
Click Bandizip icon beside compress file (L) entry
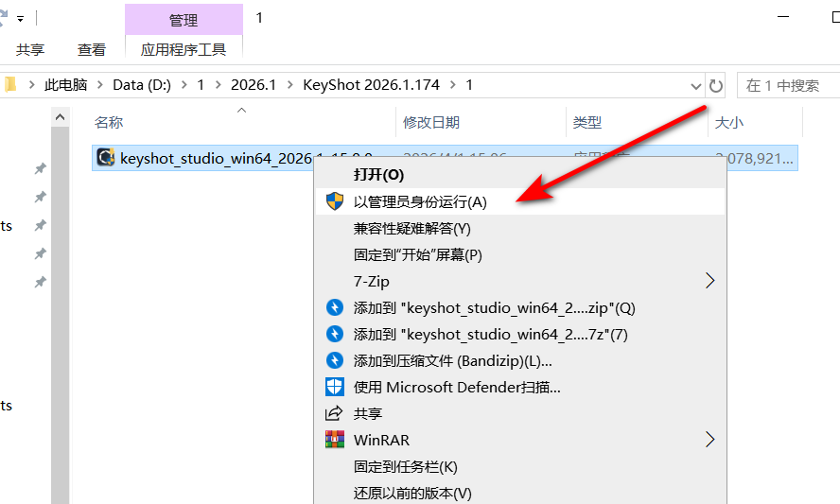coord(335,360)
